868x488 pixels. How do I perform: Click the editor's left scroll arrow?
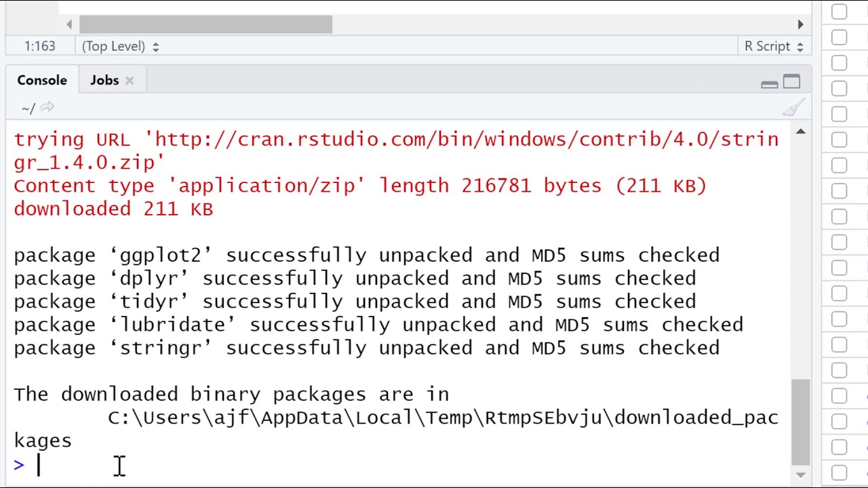(69, 24)
